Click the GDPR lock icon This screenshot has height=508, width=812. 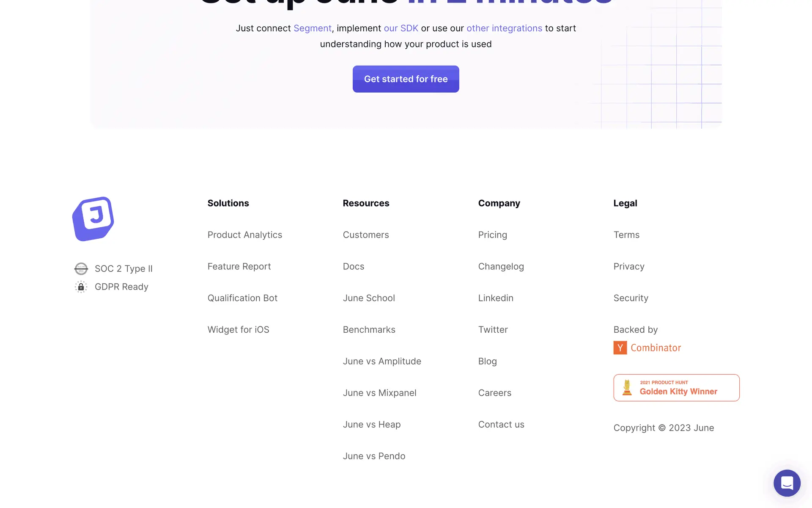pos(81,287)
